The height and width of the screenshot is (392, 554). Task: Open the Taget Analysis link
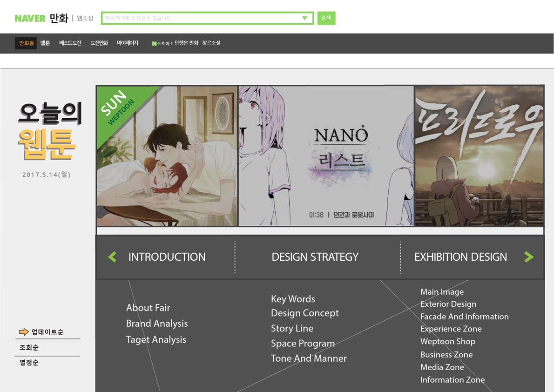pos(156,339)
